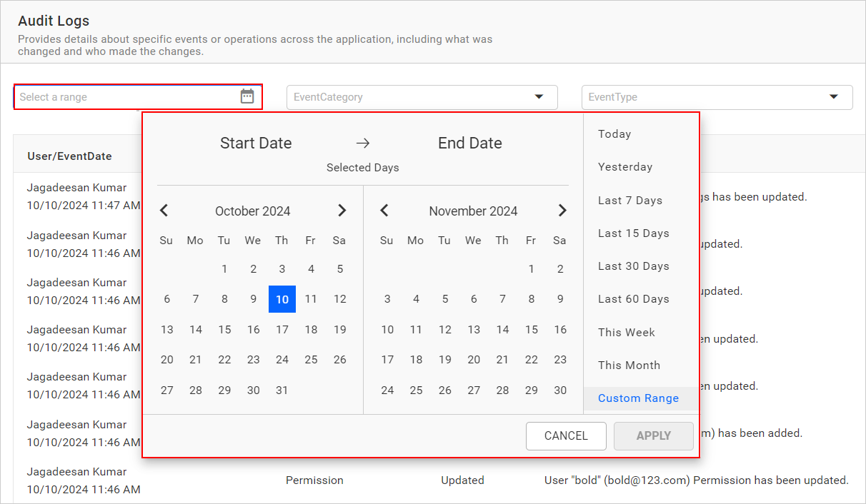Advance October calendar using next chevron
Image resolution: width=866 pixels, height=504 pixels.
(x=342, y=210)
